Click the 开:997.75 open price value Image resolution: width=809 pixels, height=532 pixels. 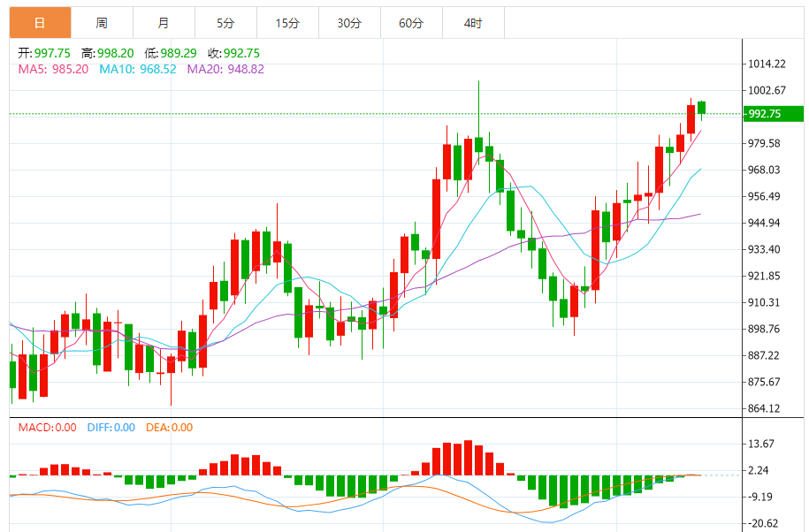click(44, 53)
